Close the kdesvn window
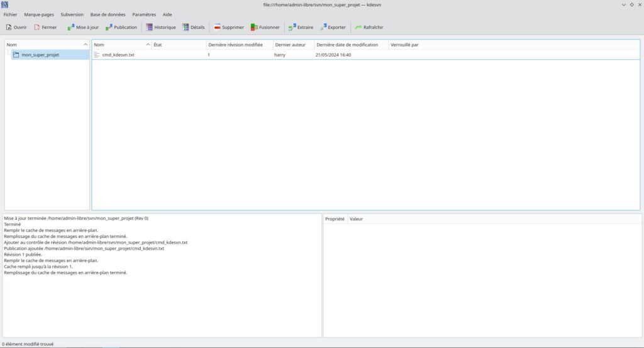This screenshot has width=644, height=348. [640, 4]
